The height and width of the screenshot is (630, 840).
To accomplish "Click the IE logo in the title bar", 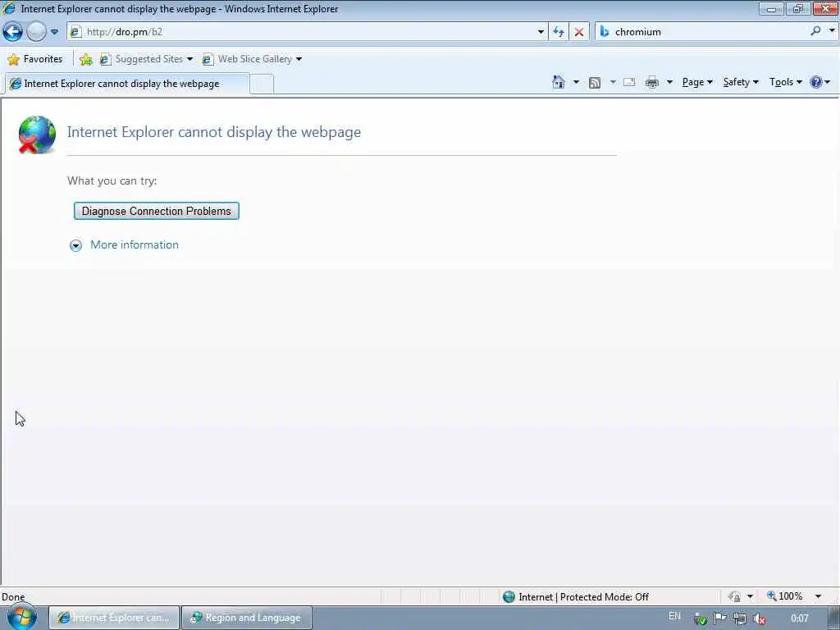I will pyautogui.click(x=9, y=8).
